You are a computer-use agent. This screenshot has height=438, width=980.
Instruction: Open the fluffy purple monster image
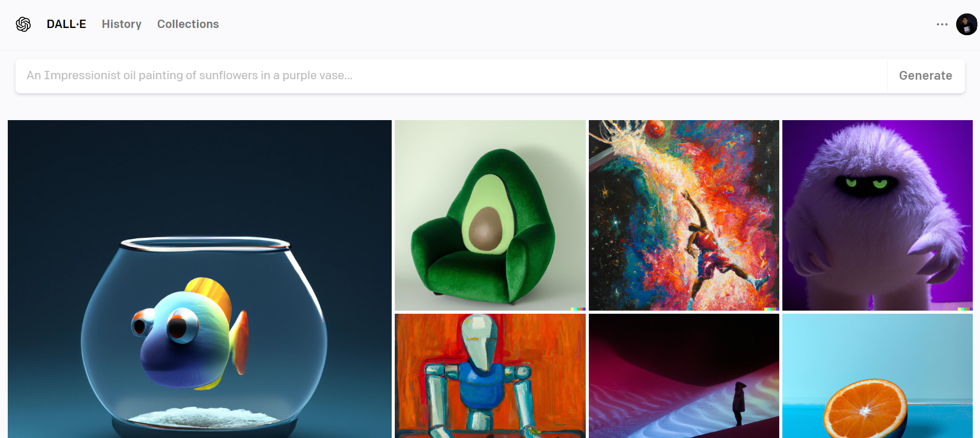click(x=878, y=215)
